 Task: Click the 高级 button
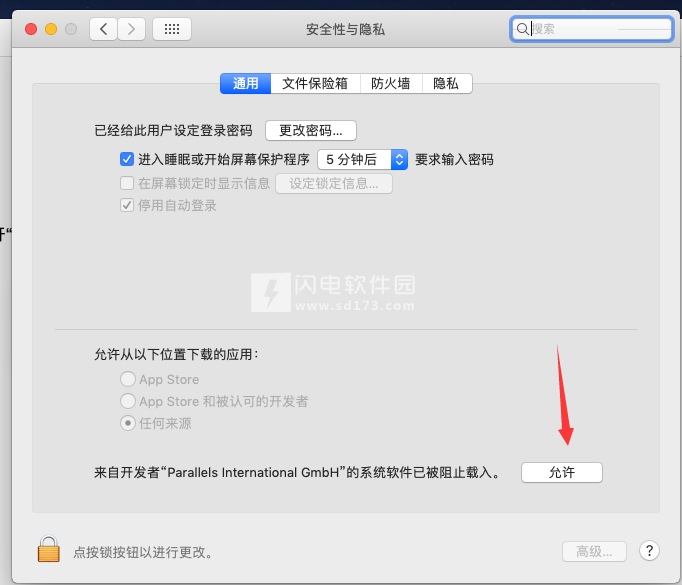(594, 551)
